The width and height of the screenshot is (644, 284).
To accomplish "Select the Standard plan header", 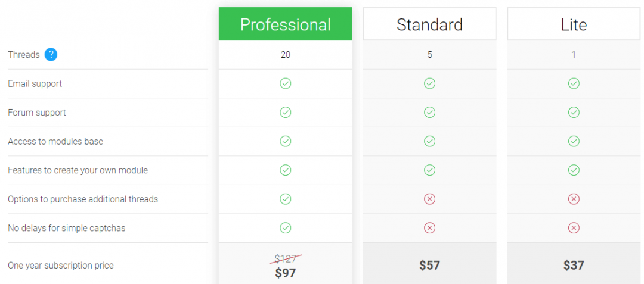I will pyautogui.click(x=429, y=24).
